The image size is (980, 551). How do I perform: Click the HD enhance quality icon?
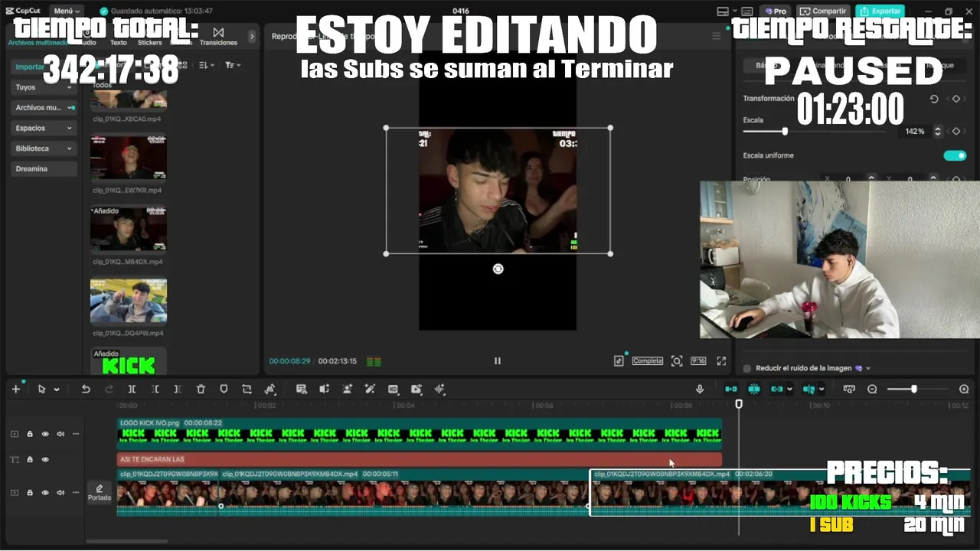click(393, 389)
